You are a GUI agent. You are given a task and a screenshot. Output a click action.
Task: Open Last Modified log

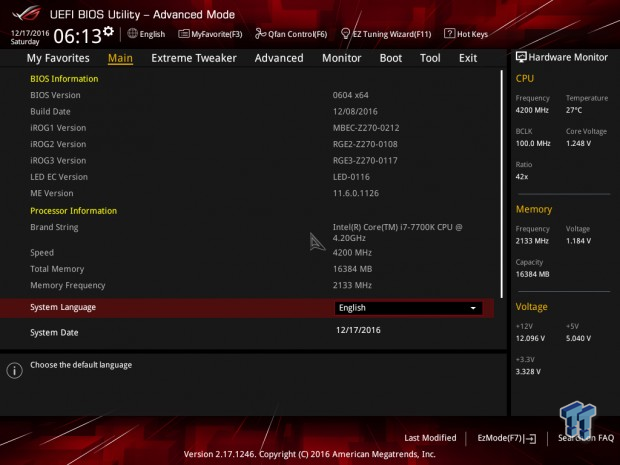[x=430, y=438]
